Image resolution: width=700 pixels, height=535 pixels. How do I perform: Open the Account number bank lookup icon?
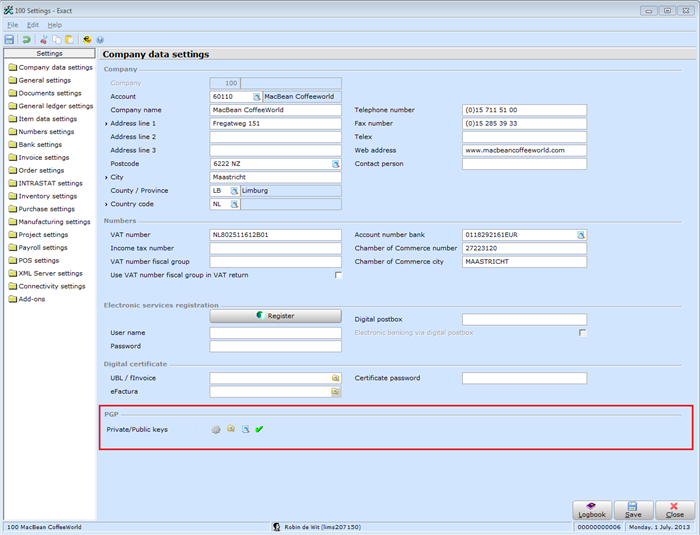(x=581, y=235)
